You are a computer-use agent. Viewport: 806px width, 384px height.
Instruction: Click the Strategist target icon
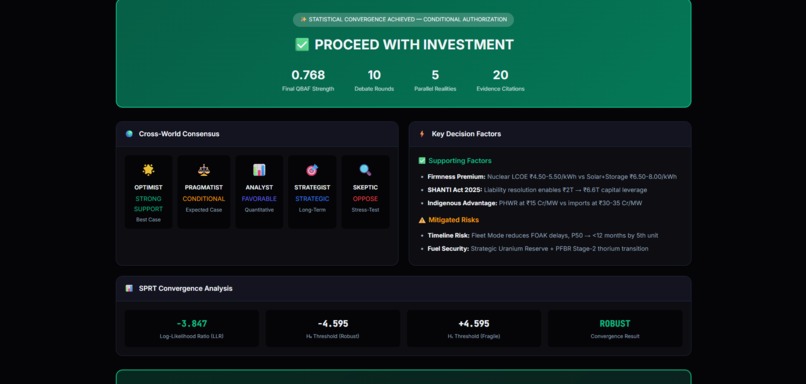pos(312,170)
